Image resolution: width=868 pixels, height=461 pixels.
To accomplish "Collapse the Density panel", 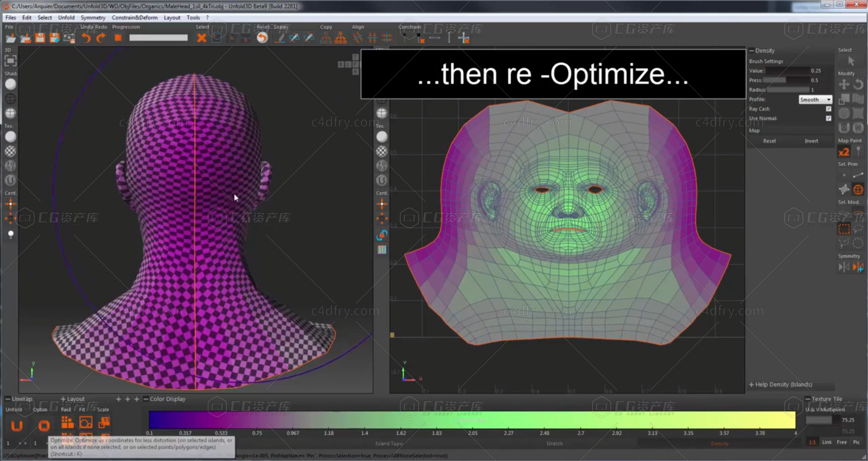I will pos(752,51).
